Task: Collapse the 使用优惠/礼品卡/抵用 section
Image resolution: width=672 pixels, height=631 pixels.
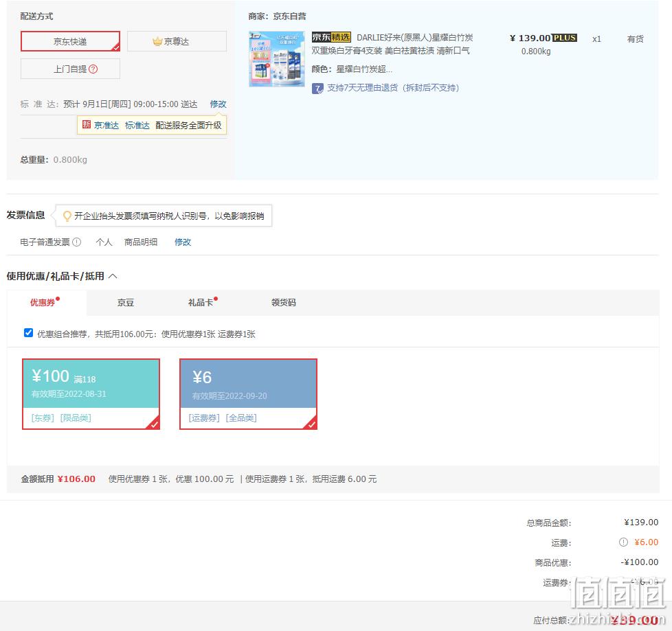Action: [x=113, y=276]
